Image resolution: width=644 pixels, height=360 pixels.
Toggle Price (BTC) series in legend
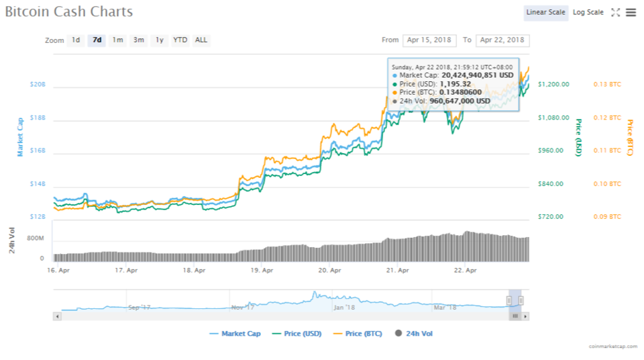pos(358,334)
